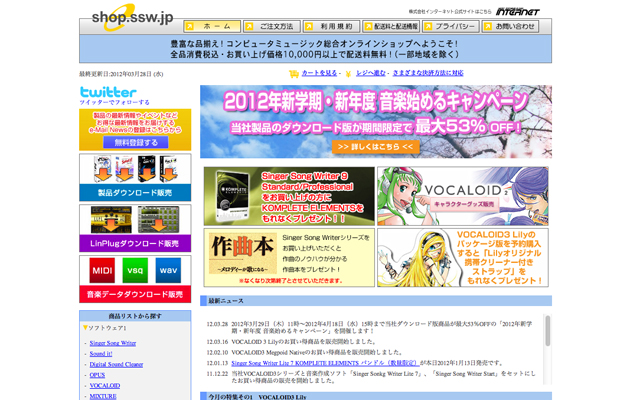Click the 12.03.28 campaign news row
This screenshot has width=640, height=400.
[371, 327]
